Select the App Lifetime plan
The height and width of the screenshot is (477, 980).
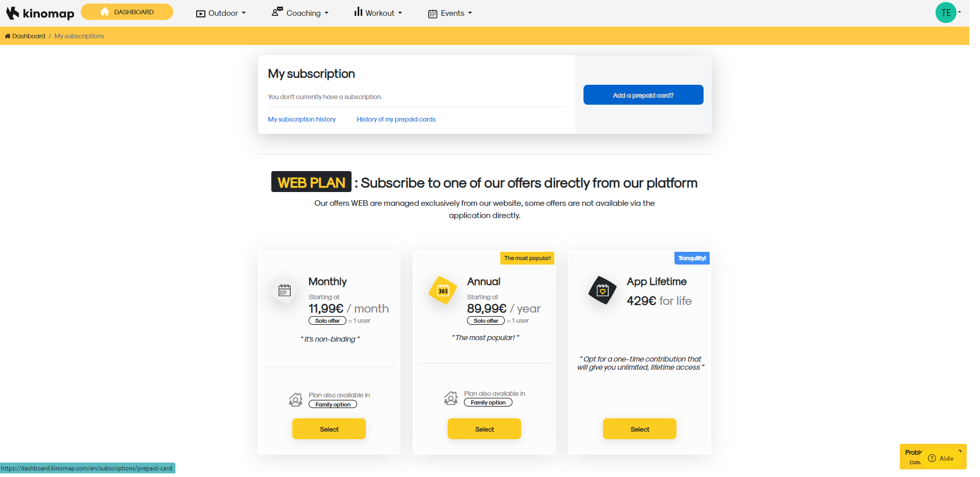click(639, 429)
